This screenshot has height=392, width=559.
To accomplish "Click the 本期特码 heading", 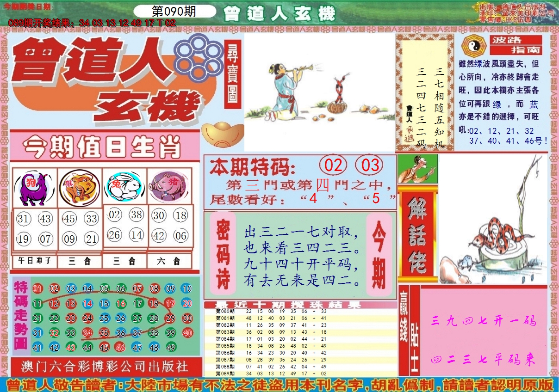I will [x=252, y=166].
